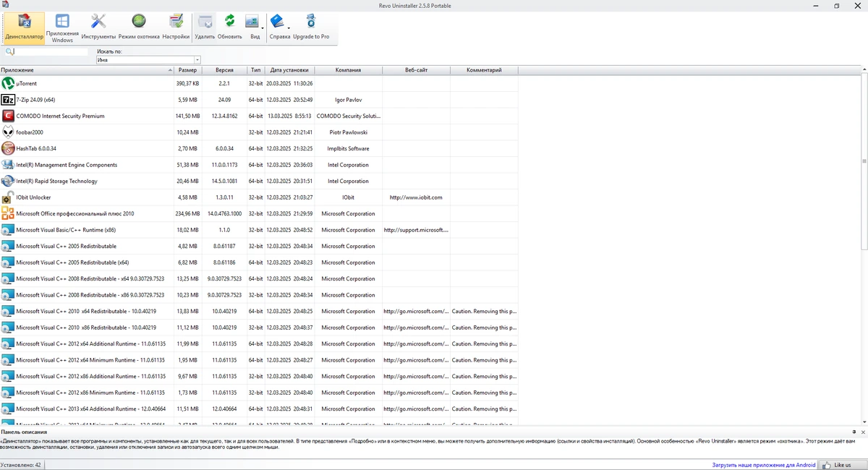Sort by Размер column header

(187, 70)
